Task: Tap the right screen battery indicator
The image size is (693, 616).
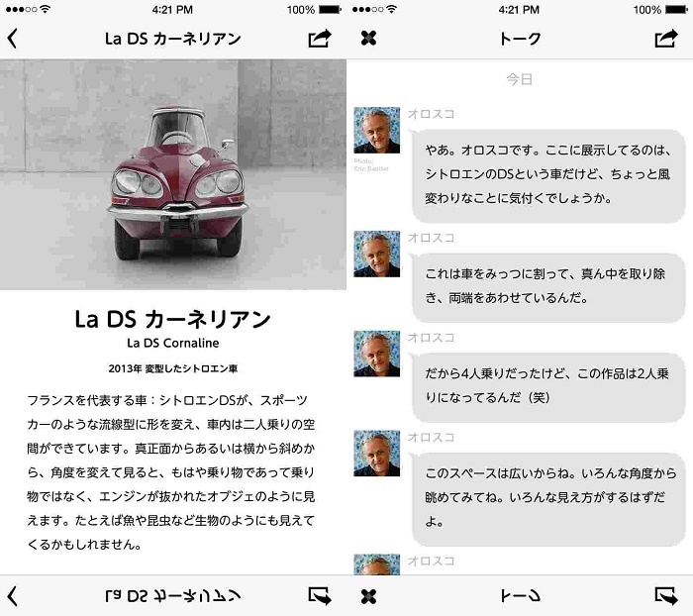Action: coord(676,9)
